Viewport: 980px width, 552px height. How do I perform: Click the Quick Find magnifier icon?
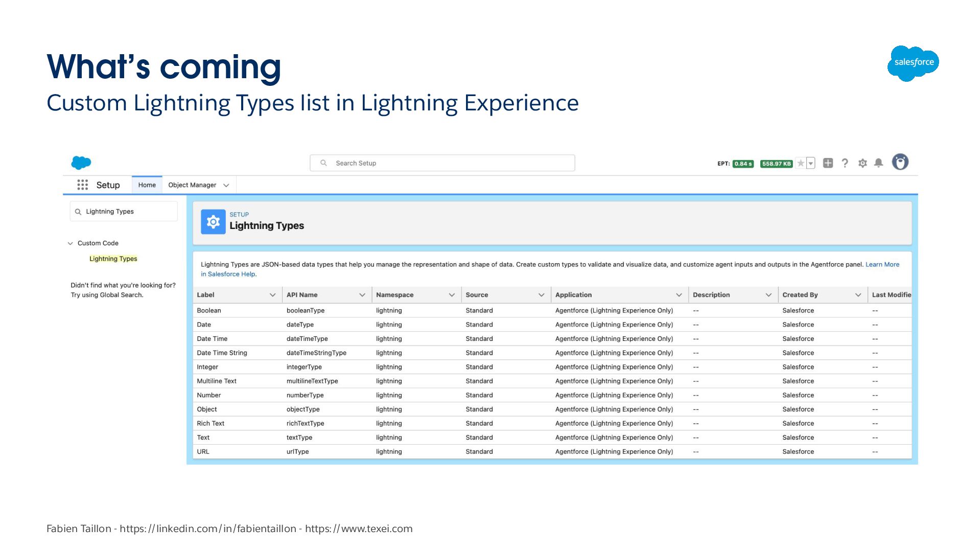pyautogui.click(x=78, y=212)
